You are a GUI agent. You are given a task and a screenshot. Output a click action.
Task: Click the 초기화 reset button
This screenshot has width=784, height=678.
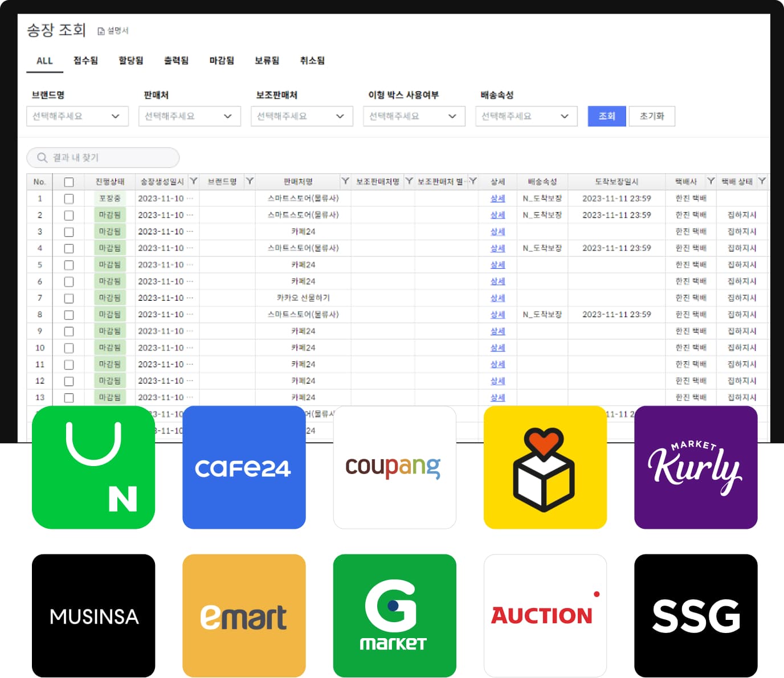click(x=652, y=116)
